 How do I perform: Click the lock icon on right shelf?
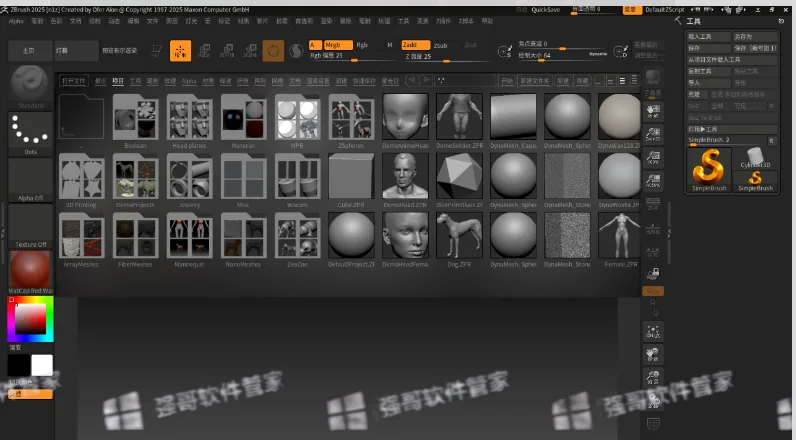pyautogui.click(x=653, y=274)
